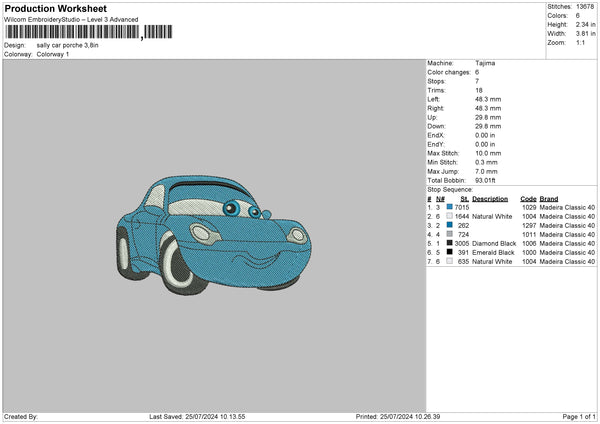Viewport: 600px width, 424px height.
Task: Click the dark blue swatch for thread 1297
Action: click(x=452, y=225)
